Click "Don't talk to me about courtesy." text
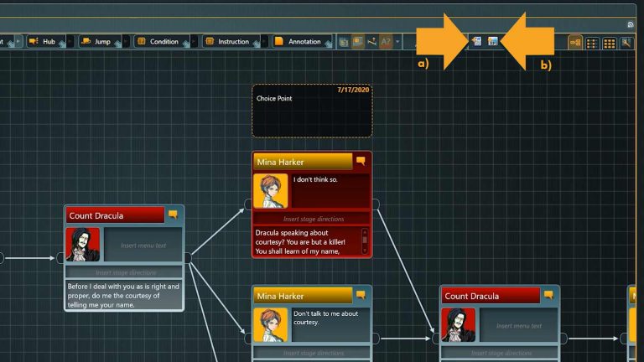Image resolution: width=644 pixels, height=362 pixels. pyautogui.click(x=326, y=318)
